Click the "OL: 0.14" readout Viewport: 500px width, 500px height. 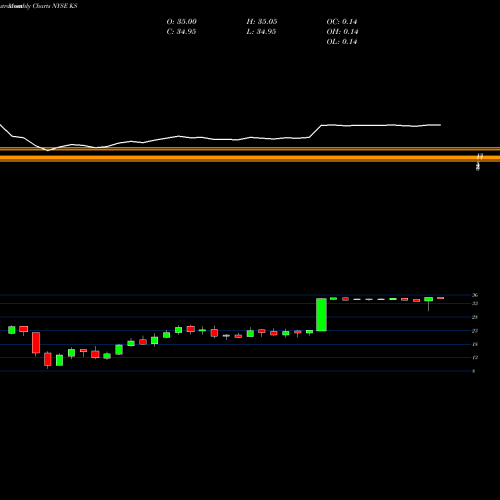(342, 42)
